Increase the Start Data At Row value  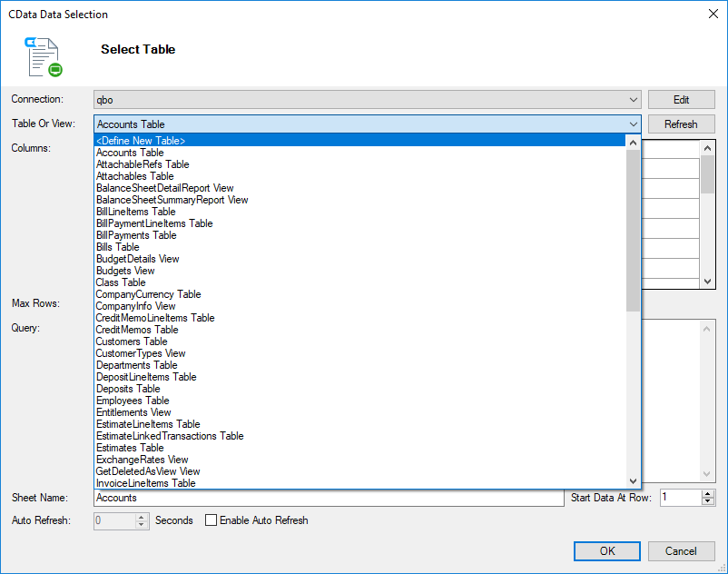[708, 493]
